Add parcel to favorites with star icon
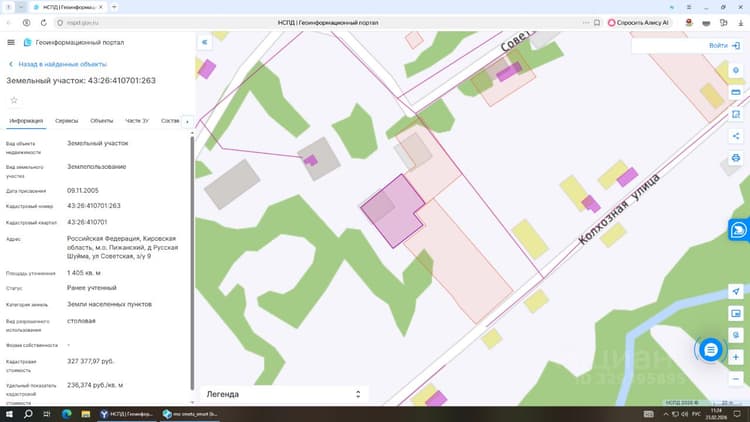 [x=14, y=100]
